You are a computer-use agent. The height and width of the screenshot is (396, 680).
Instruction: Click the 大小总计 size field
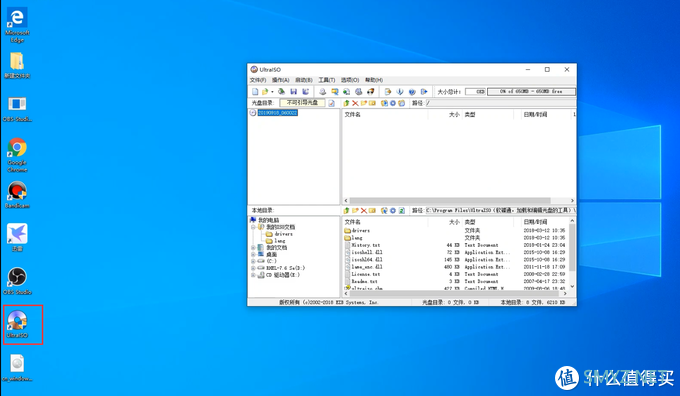[x=475, y=92]
